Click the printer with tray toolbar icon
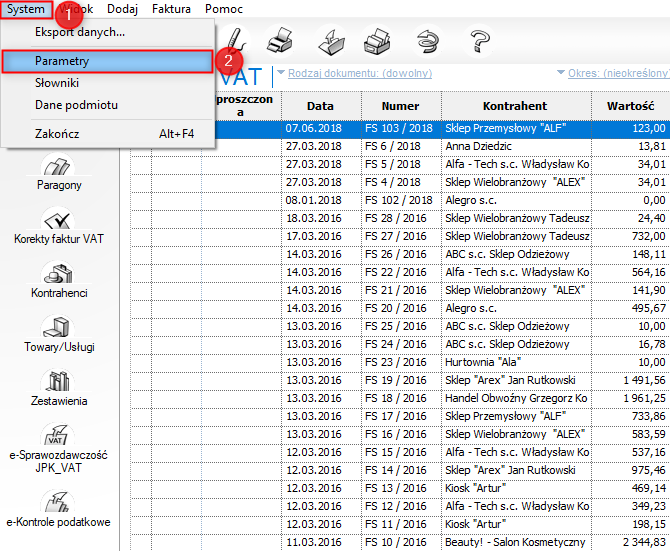Viewport: 670px width, 551px height. click(x=377, y=42)
